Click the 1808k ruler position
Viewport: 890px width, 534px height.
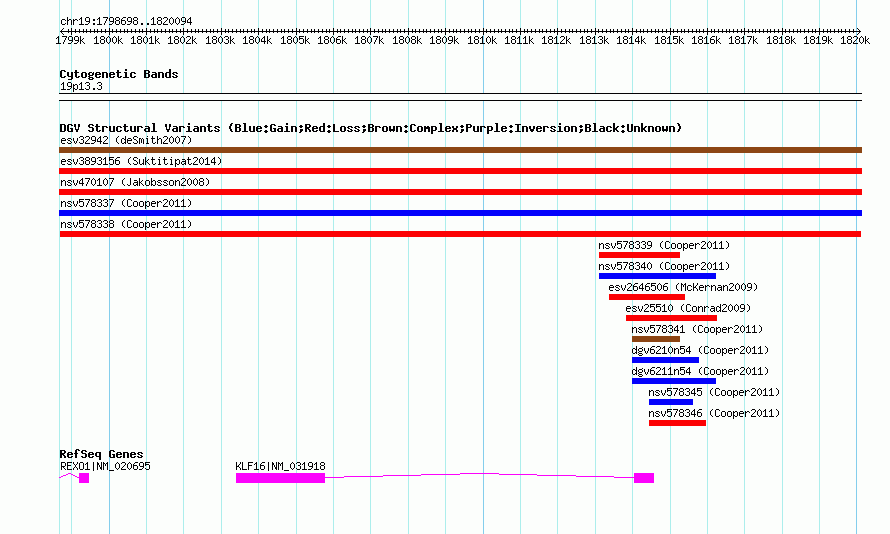[407, 40]
